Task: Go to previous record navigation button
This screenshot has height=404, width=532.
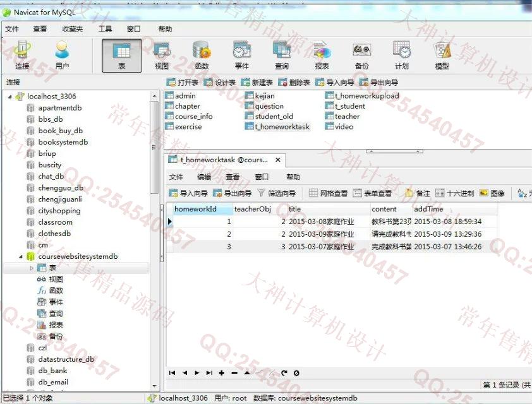Action: 185,373
